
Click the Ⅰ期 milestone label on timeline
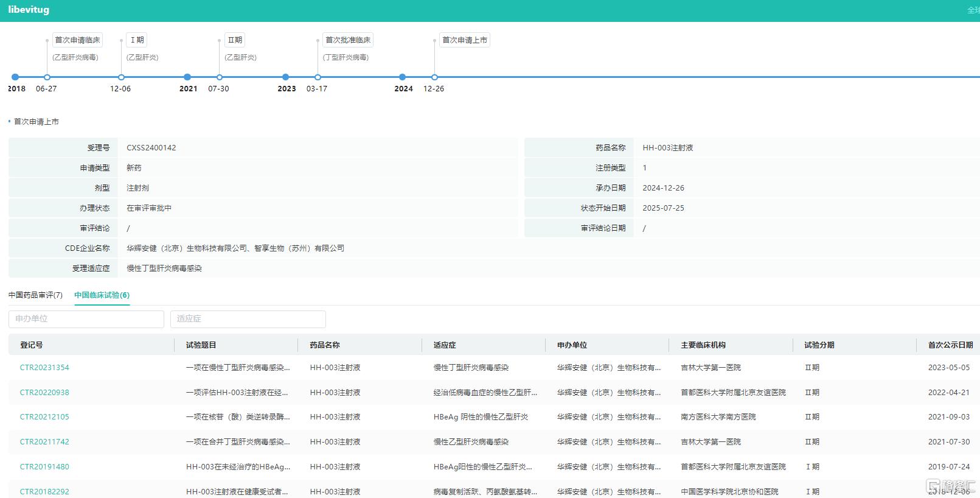pos(137,40)
